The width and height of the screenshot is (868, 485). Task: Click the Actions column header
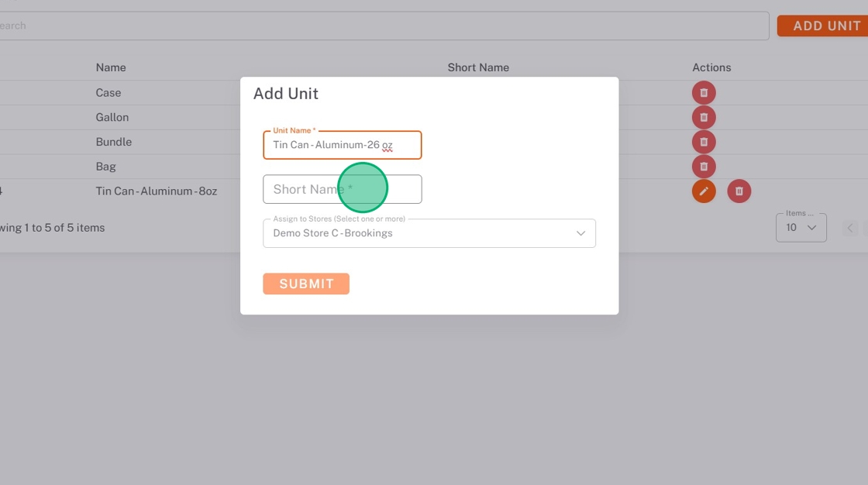[x=711, y=67]
